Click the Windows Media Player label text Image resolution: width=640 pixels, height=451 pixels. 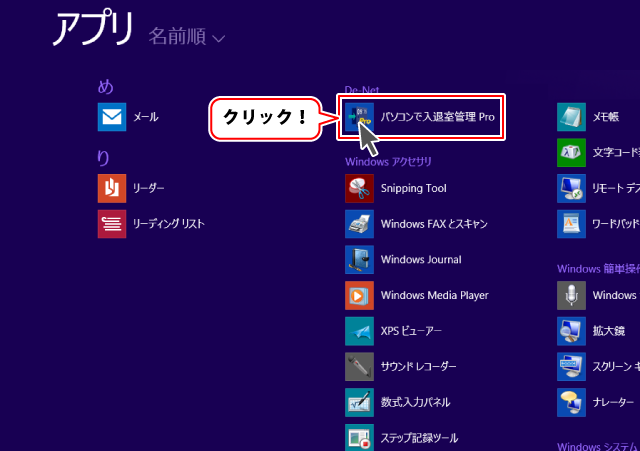[x=435, y=295]
